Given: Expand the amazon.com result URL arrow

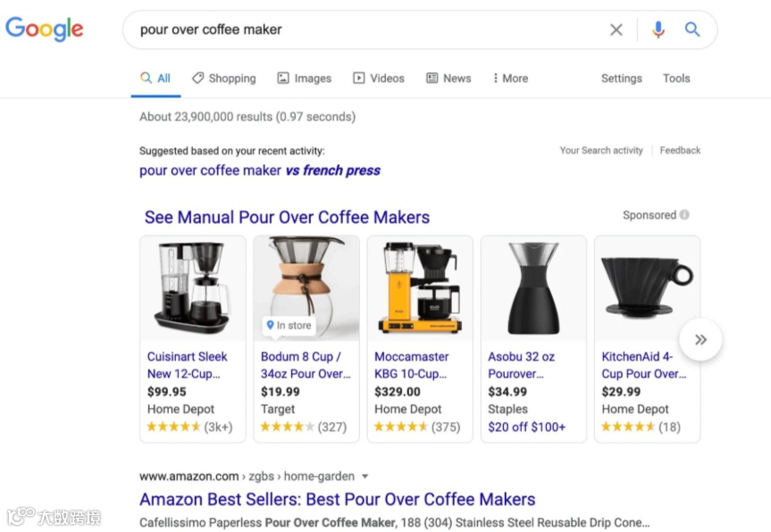Looking at the screenshot, I should click(365, 476).
